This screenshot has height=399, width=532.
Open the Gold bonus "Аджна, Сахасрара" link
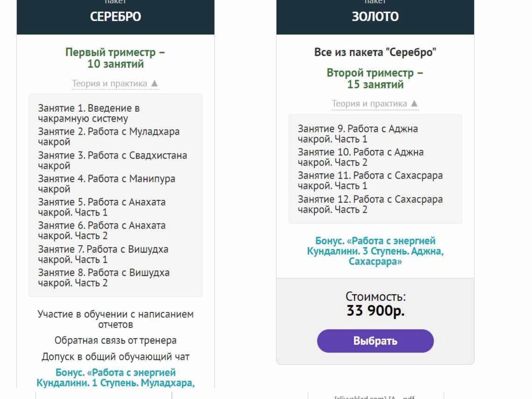pos(375,251)
